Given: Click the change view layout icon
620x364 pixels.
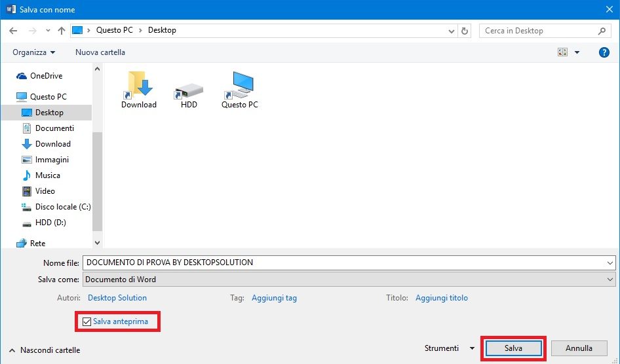Looking at the screenshot, I should click(x=562, y=52).
